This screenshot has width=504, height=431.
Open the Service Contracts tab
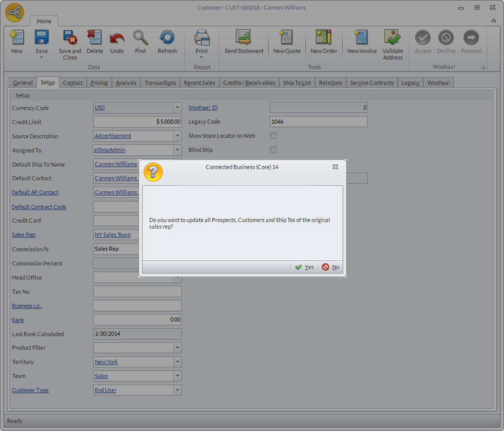[x=372, y=83]
